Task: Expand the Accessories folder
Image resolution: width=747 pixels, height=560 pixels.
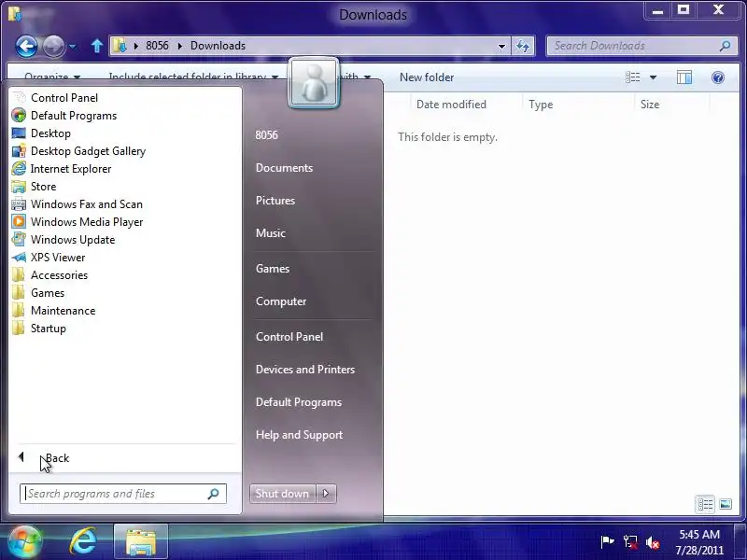Action: (59, 275)
